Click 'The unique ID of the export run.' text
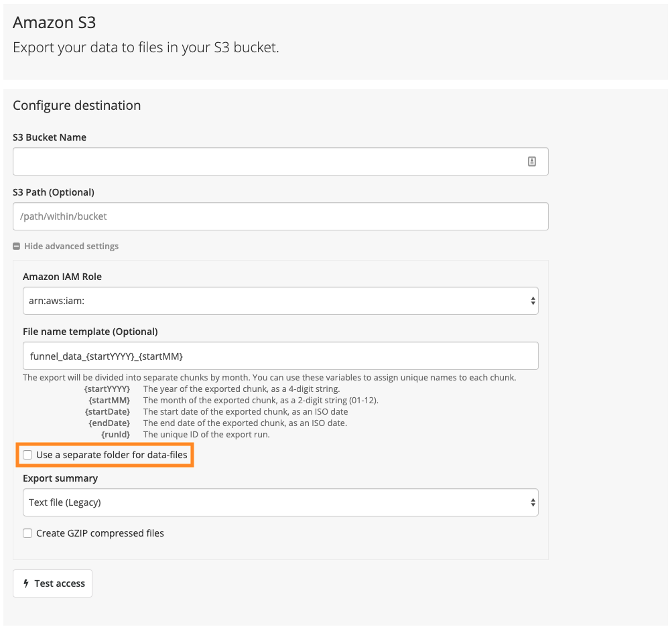 click(x=206, y=435)
